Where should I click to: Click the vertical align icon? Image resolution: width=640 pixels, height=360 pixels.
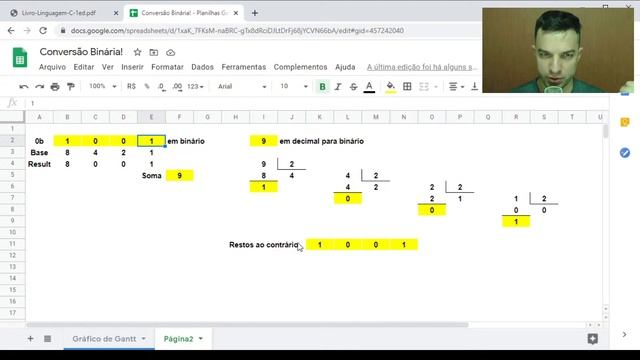(474, 87)
